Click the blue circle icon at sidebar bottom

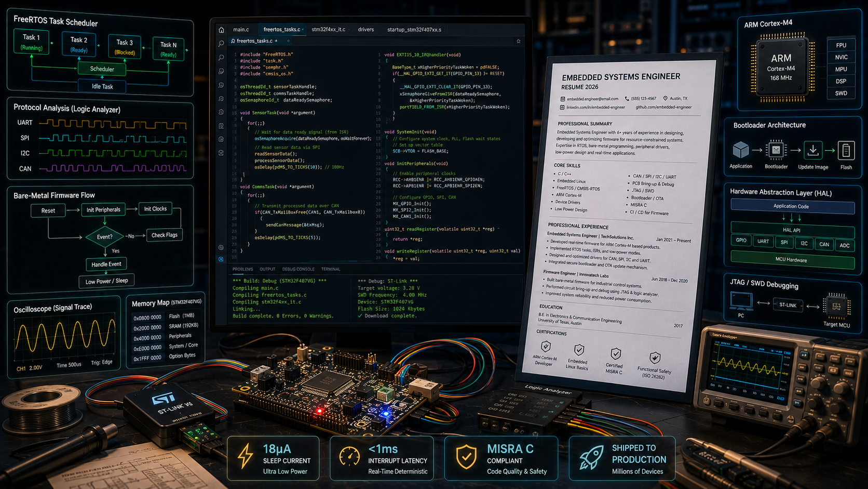point(221,259)
